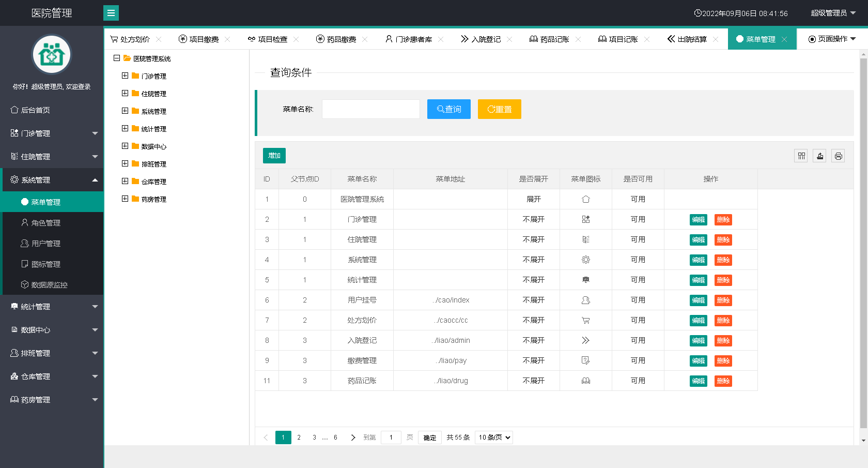Screen dimensions: 868x468
Task: Expand 门诊管理 sidebar menu
Action: point(52,133)
